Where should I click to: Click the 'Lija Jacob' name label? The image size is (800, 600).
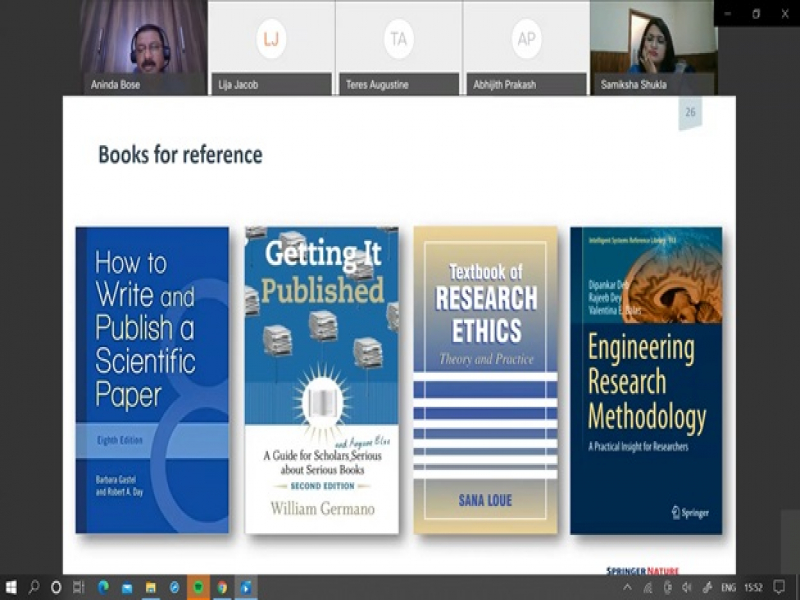pyautogui.click(x=238, y=85)
